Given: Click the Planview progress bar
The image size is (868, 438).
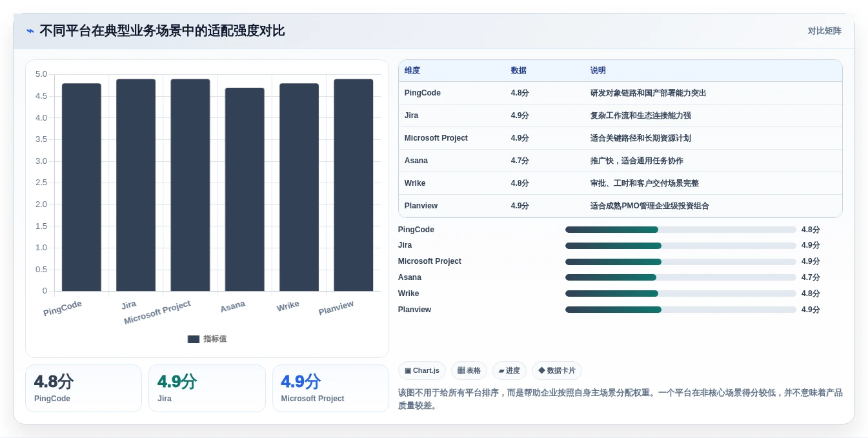Looking at the screenshot, I should [681, 310].
